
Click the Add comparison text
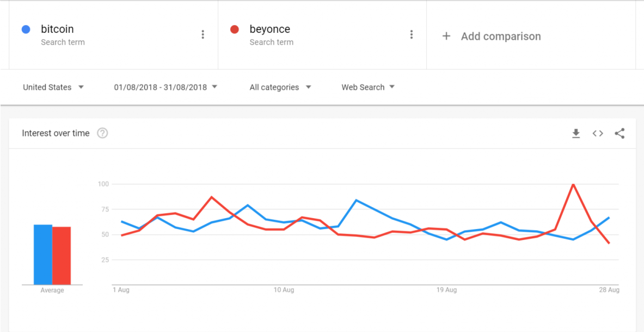point(501,37)
